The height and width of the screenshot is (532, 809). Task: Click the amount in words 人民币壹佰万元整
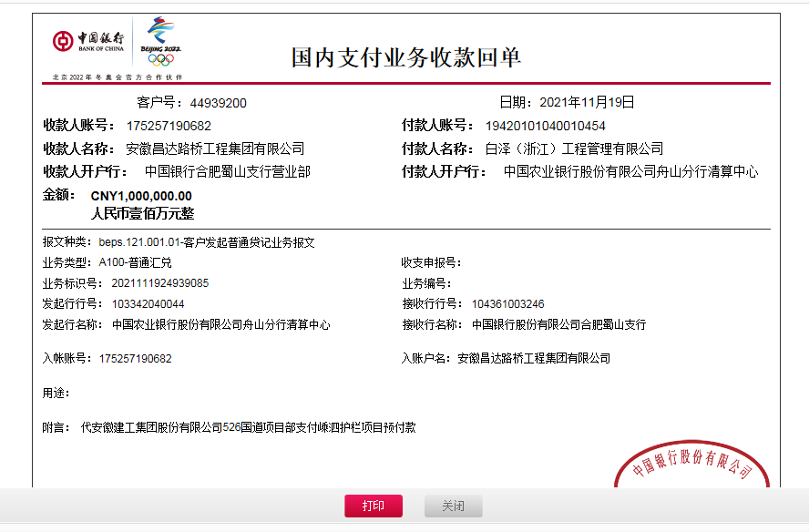tap(142, 213)
